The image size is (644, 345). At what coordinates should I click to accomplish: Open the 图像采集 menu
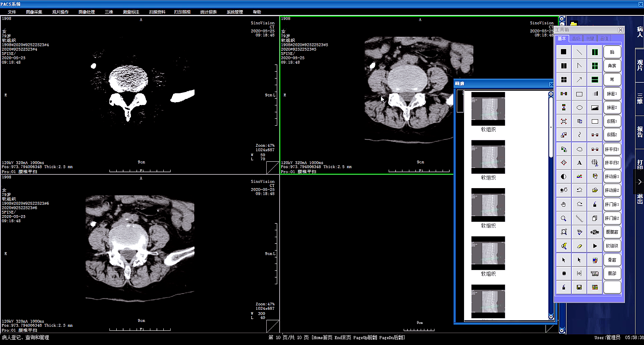(x=34, y=12)
